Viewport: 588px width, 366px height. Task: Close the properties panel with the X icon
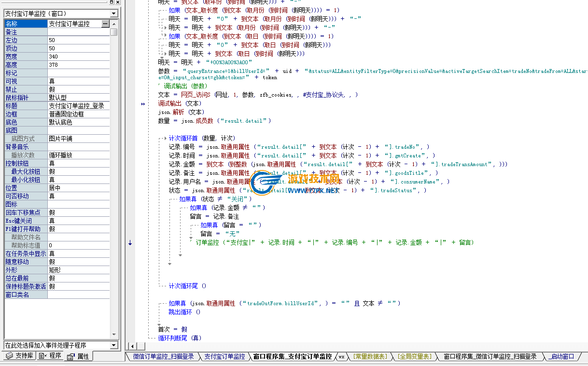tap(117, 2)
